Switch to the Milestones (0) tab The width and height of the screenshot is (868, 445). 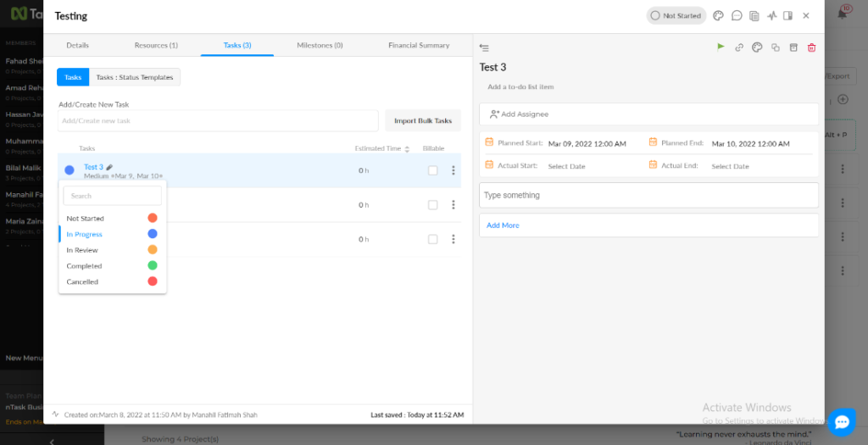(320, 45)
